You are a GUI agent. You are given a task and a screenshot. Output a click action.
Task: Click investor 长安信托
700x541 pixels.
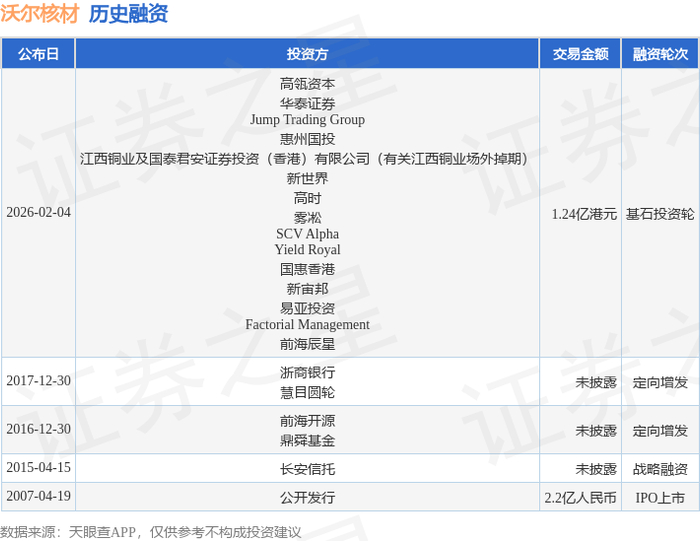[x=307, y=469]
